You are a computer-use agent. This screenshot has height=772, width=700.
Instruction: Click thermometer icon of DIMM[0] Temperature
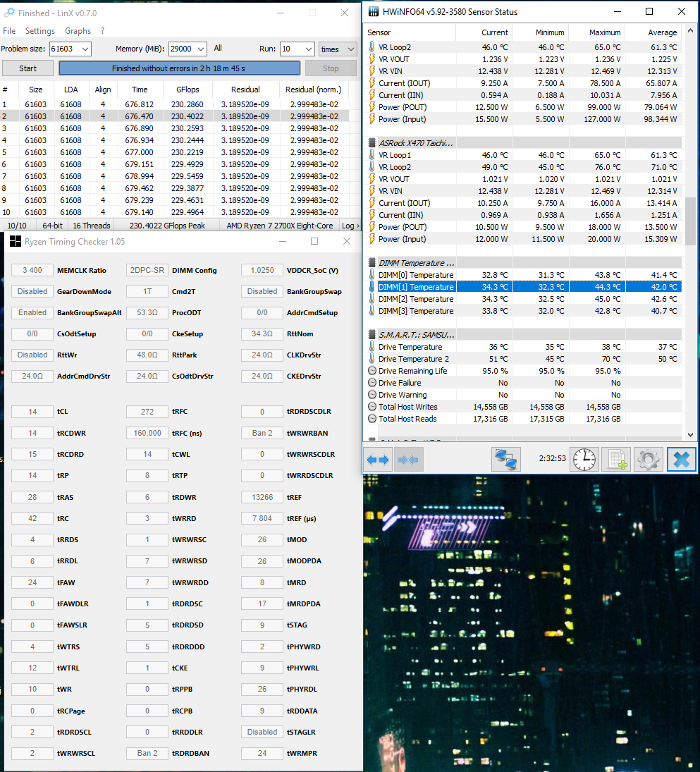(372, 275)
